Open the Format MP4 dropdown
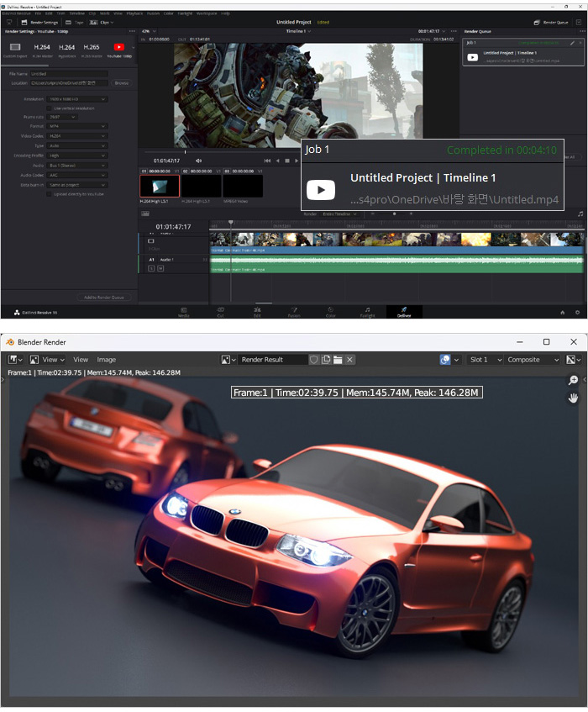588x712 pixels. click(77, 126)
